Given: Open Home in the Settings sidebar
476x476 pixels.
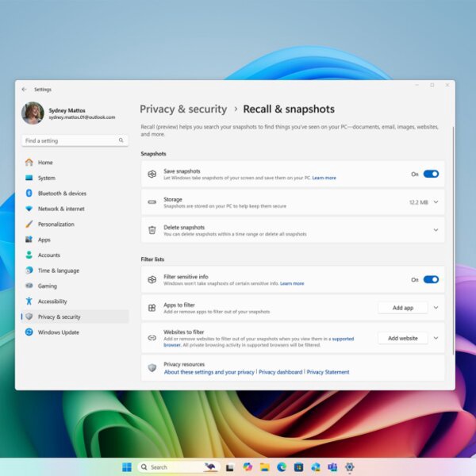Looking at the screenshot, I should click(x=75, y=163).
